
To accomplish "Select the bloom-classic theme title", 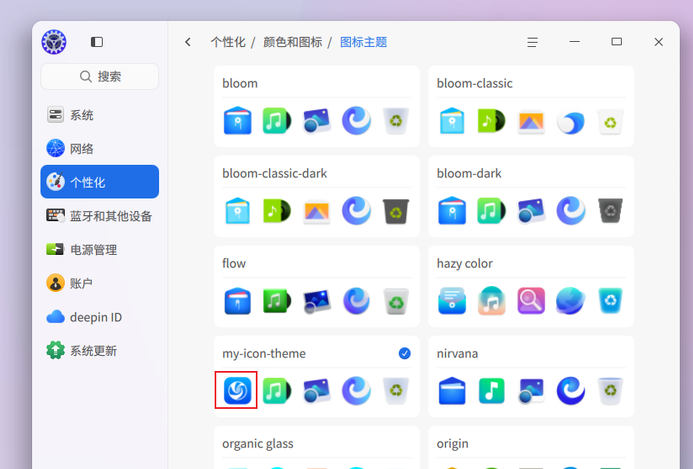I will coord(475,83).
